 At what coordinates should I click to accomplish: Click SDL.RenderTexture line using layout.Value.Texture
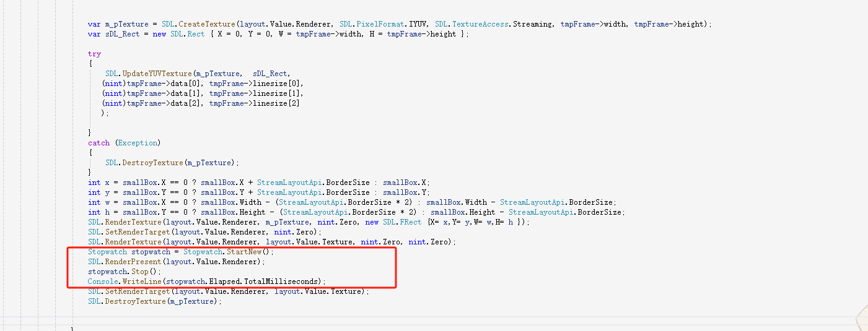272,242
